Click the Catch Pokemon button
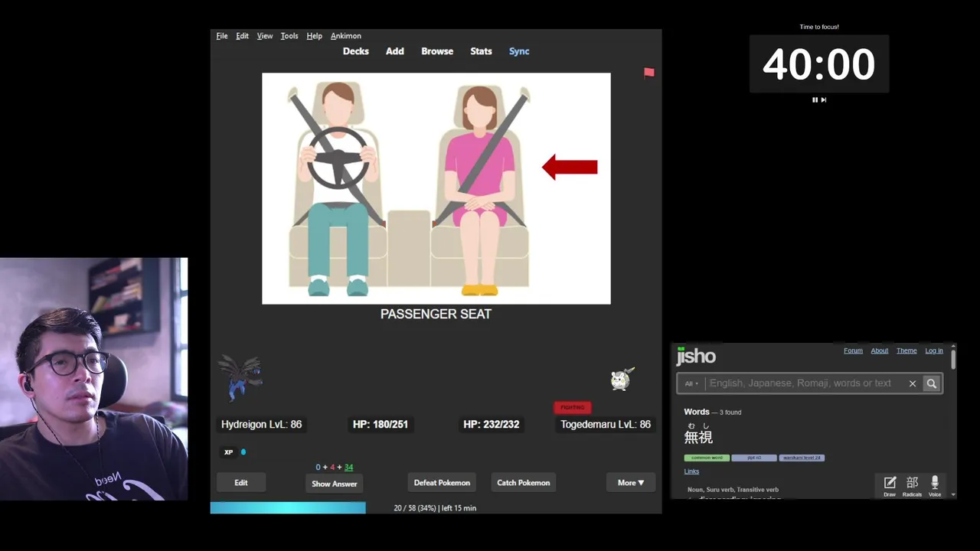 (524, 483)
